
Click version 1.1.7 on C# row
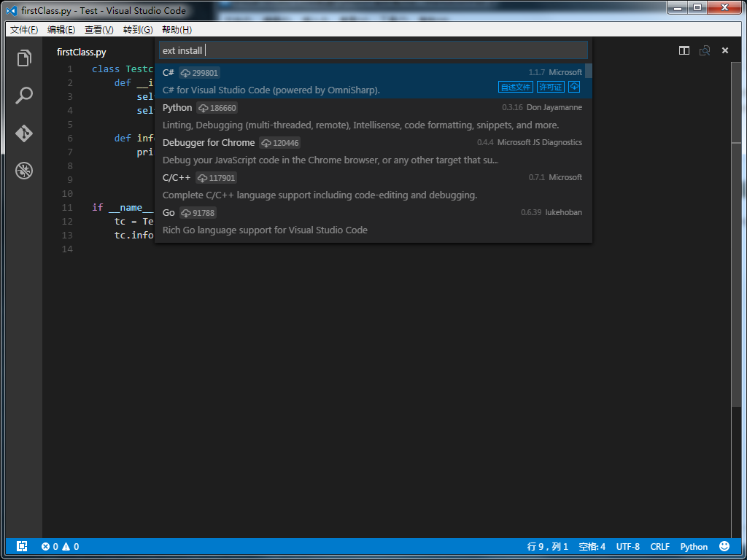tap(536, 72)
